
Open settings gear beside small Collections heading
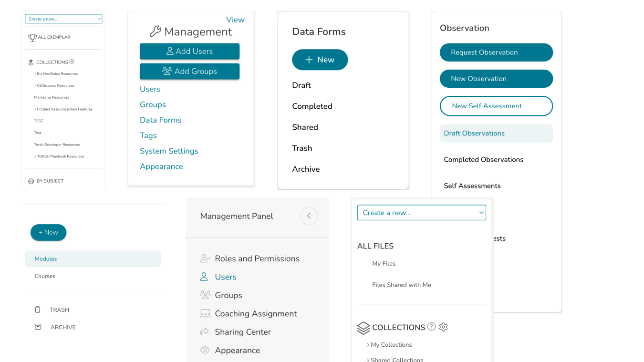(72, 62)
